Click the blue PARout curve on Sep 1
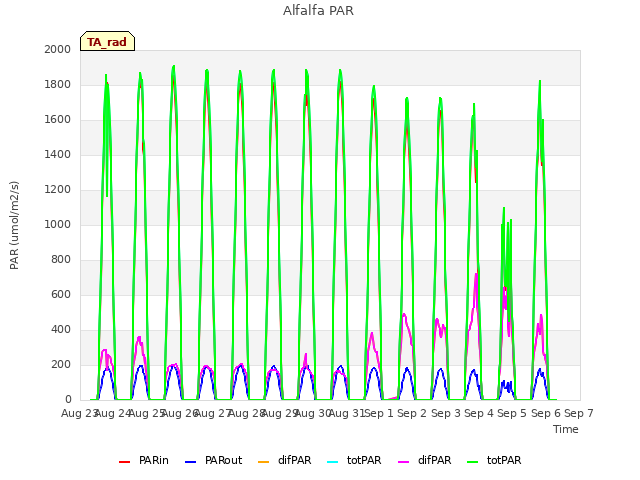Image resolution: width=640 pixels, height=480 pixels. click(x=373, y=368)
